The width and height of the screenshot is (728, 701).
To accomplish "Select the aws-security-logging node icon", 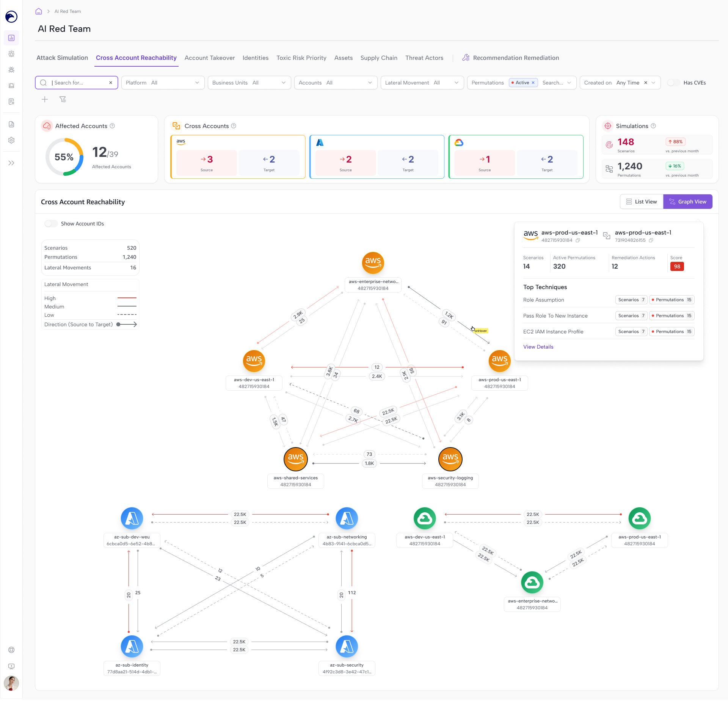I will tap(450, 459).
